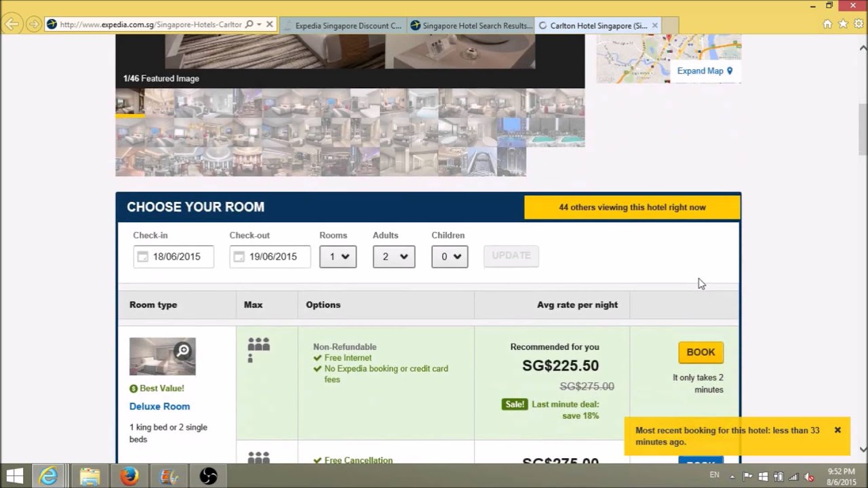Open File Explorer from the taskbar

(x=90, y=476)
